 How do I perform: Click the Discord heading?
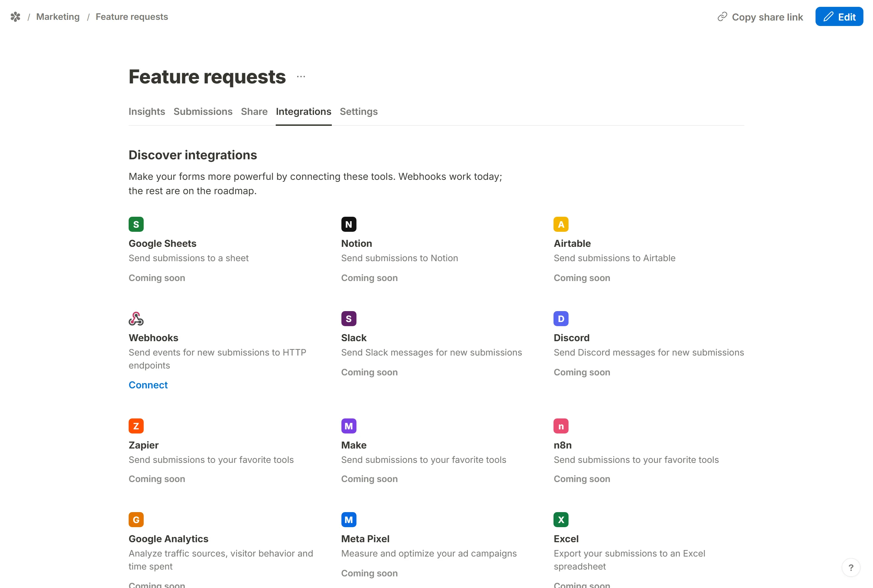(571, 337)
